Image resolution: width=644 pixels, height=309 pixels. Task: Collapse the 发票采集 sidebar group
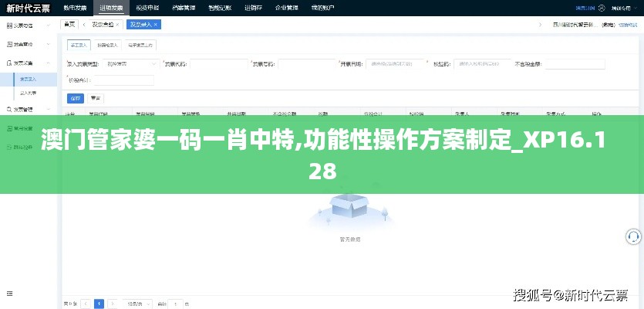pos(49,63)
